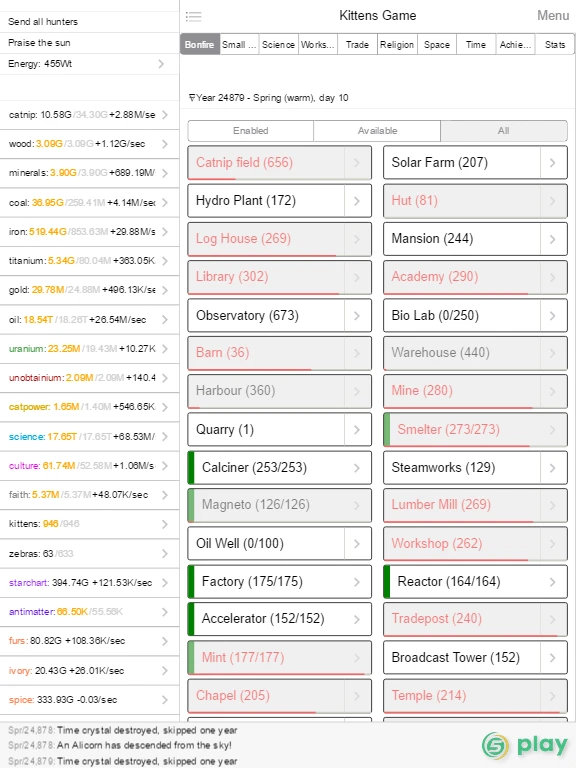Image resolution: width=576 pixels, height=768 pixels.
Task: View the Stats tab
Action: 555,45
